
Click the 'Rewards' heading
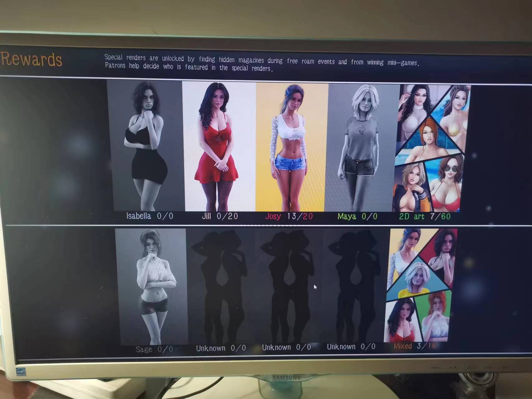click(31, 59)
